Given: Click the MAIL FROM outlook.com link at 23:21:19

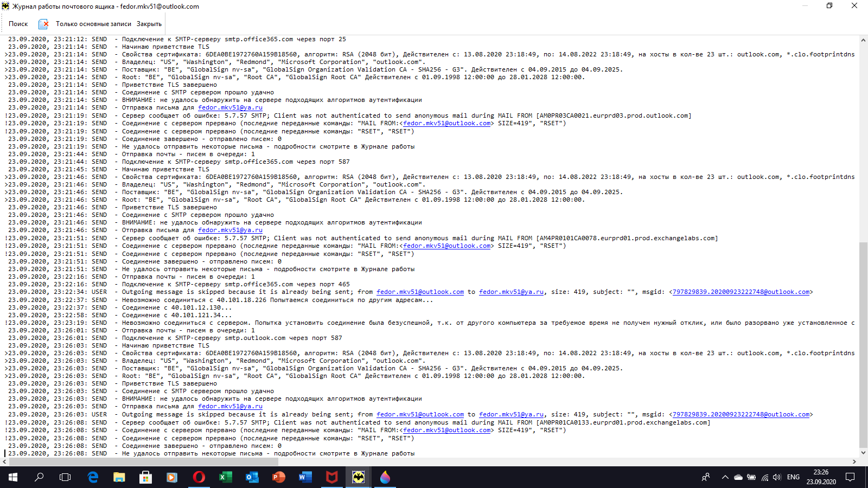Looking at the screenshot, I should [447, 123].
